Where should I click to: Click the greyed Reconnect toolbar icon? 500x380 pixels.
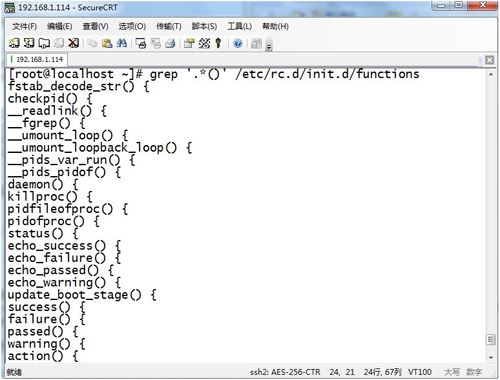(59, 43)
